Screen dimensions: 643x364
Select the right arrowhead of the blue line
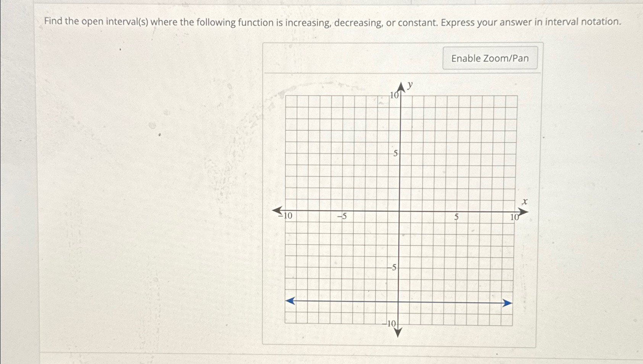pyautogui.click(x=508, y=302)
